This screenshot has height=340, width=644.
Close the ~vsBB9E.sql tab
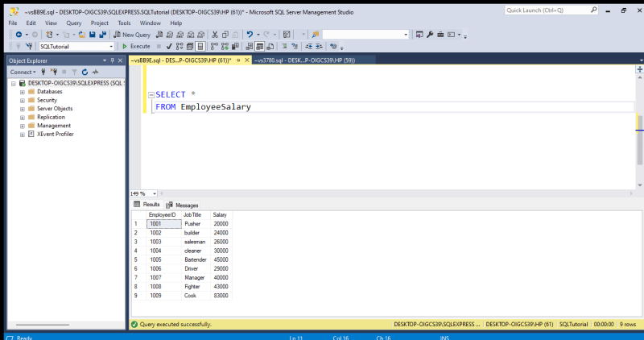[247, 60]
